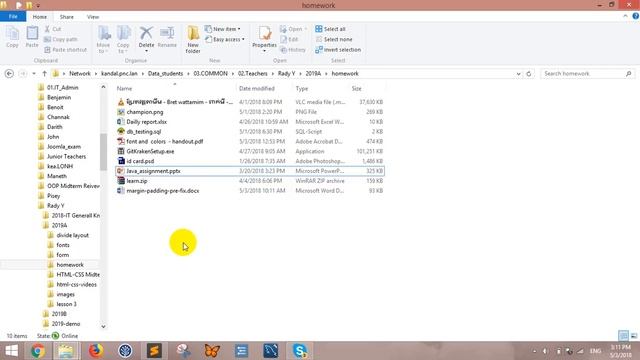Switch to the Share ribbon tab
Image resolution: width=640 pixels, height=360 pixels.
tap(67, 17)
